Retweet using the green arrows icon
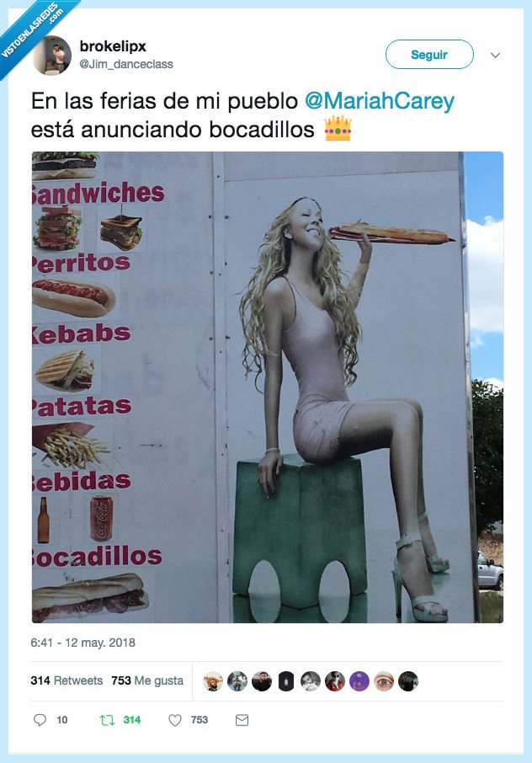The width and height of the screenshot is (532, 763). 107,720
